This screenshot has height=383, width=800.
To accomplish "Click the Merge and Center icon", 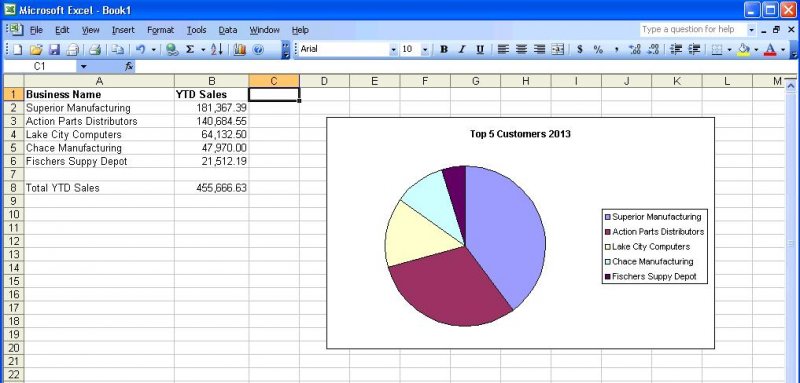I will click(558, 49).
